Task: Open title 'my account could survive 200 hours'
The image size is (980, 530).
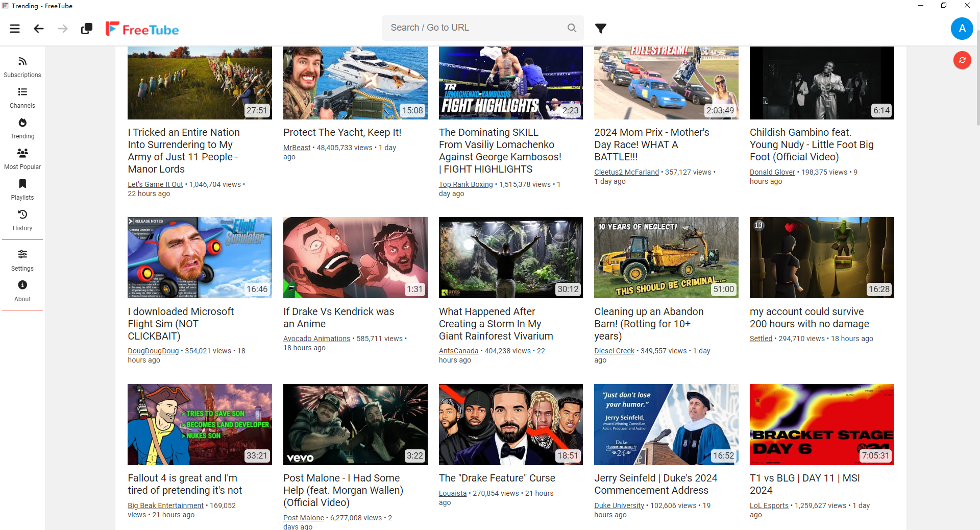Action: [x=810, y=318]
